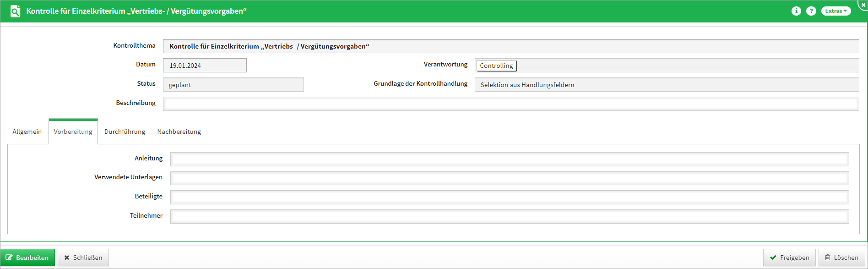
Task: Open the Durchführung tab
Action: (125, 132)
